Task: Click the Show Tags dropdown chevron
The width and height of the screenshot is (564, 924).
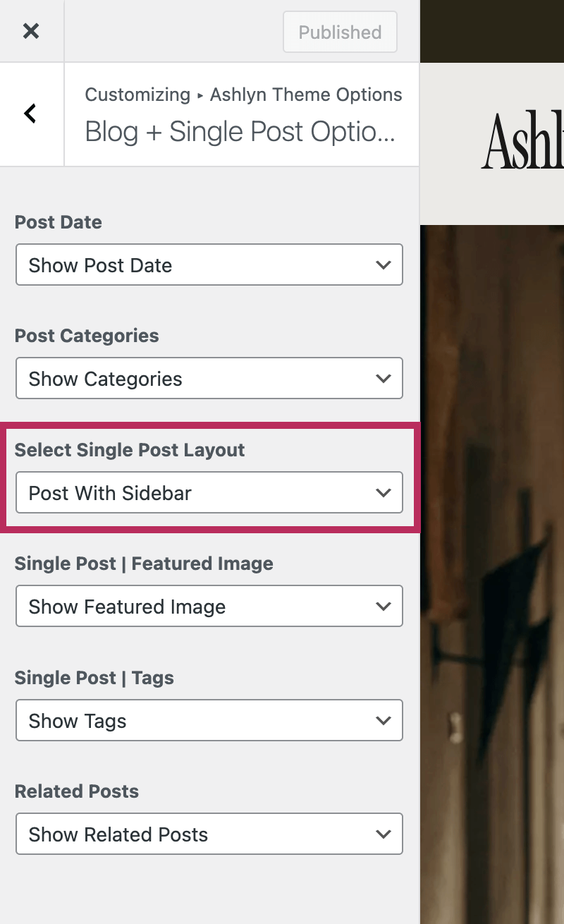Action: tap(384, 720)
